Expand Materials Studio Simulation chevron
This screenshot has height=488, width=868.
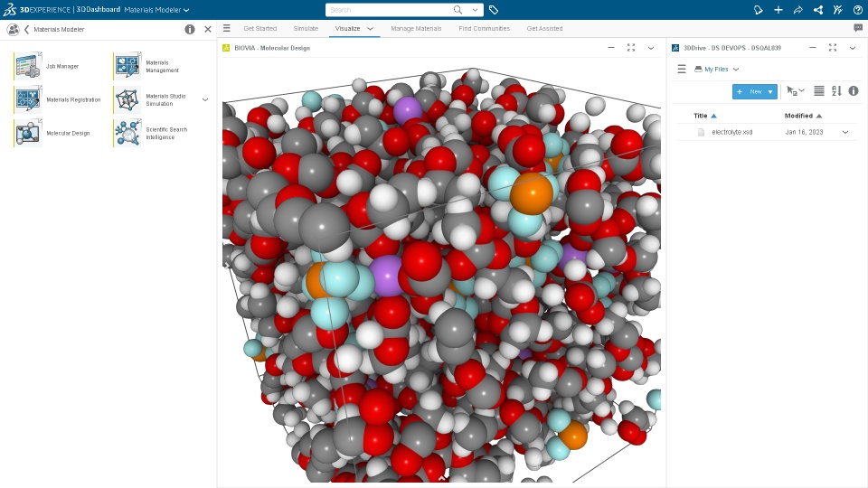pyautogui.click(x=205, y=99)
